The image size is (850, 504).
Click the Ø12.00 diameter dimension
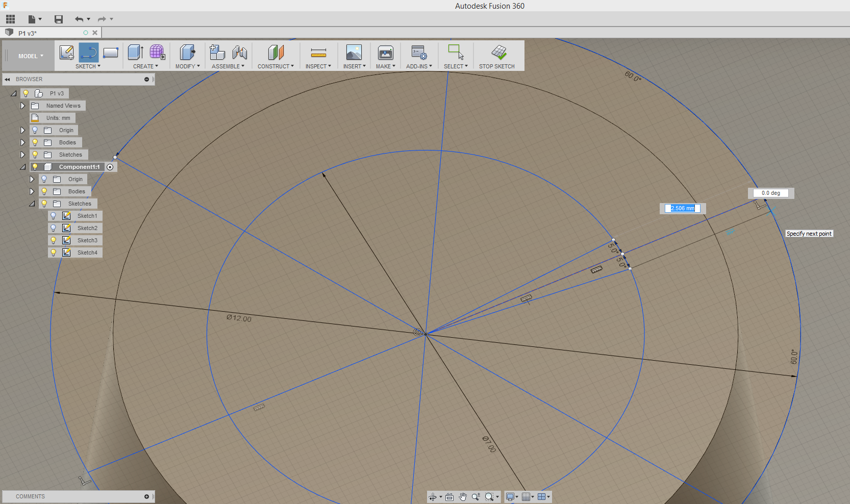point(239,318)
